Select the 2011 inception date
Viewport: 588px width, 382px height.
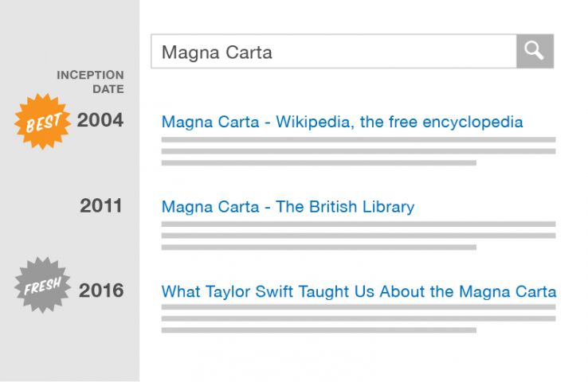click(x=101, y=206)
